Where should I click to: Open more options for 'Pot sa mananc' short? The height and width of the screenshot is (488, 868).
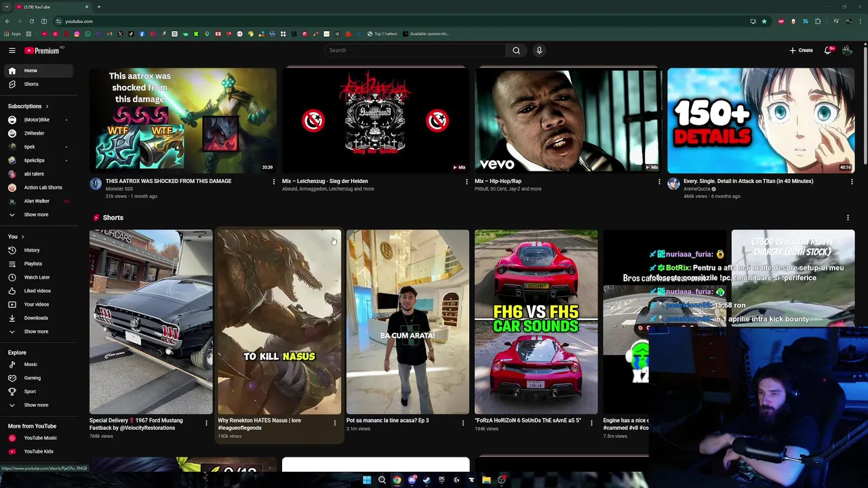tap(463, 423)
